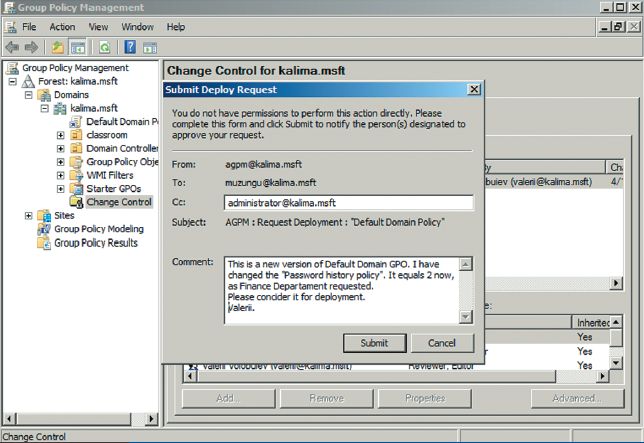The image size is (644, 443).
Task: Select Change Control node in tree
Action: tap(118, 202)
